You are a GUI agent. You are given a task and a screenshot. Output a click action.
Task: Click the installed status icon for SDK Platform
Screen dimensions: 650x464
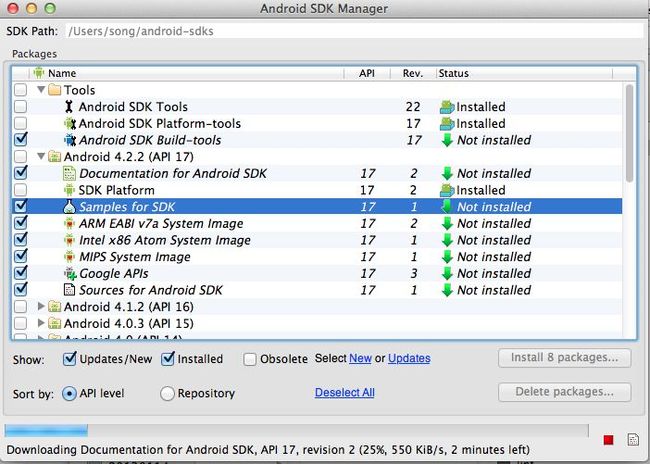point(447,190)
